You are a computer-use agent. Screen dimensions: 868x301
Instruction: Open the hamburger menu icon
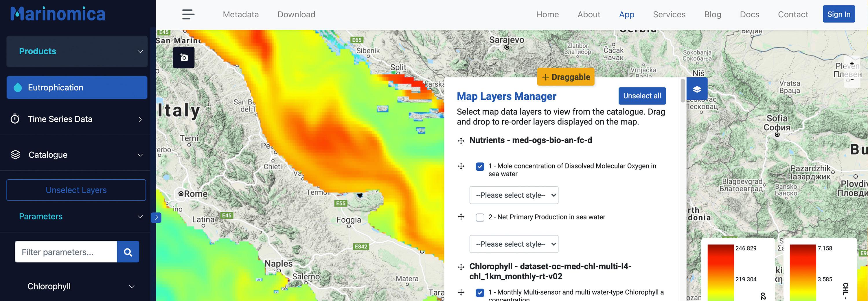point(188,14)
